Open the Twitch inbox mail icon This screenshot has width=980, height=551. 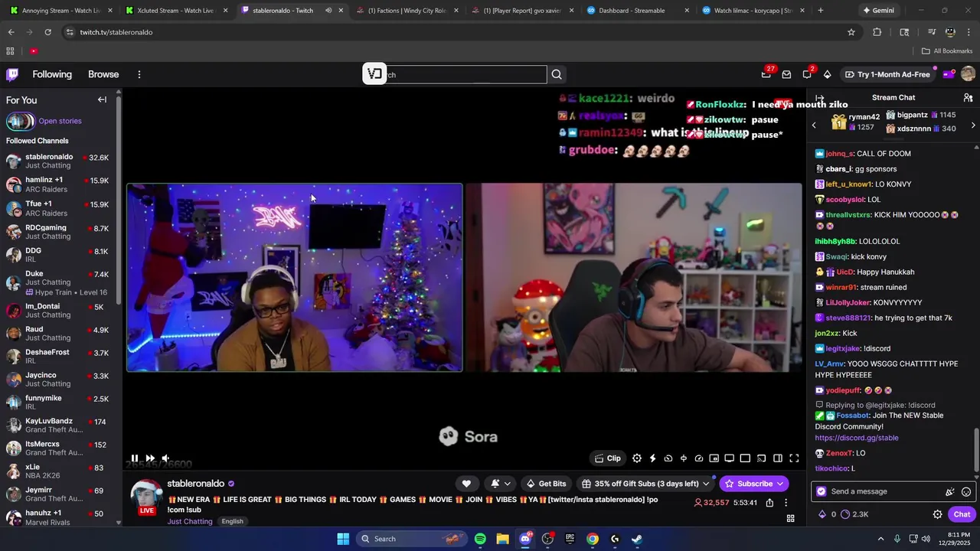pos(786,74)
